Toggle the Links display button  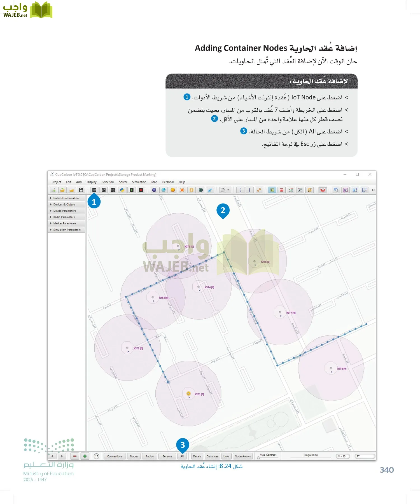(226, 456)
